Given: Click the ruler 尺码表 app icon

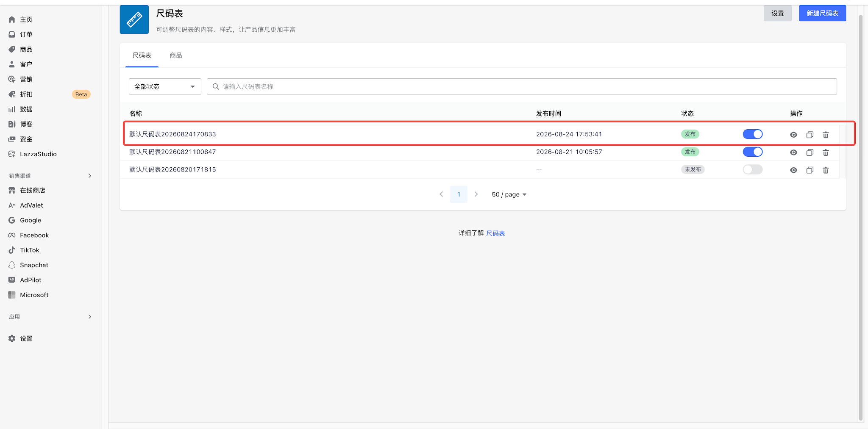Looking at the screenshot, I should coord(134,19).
